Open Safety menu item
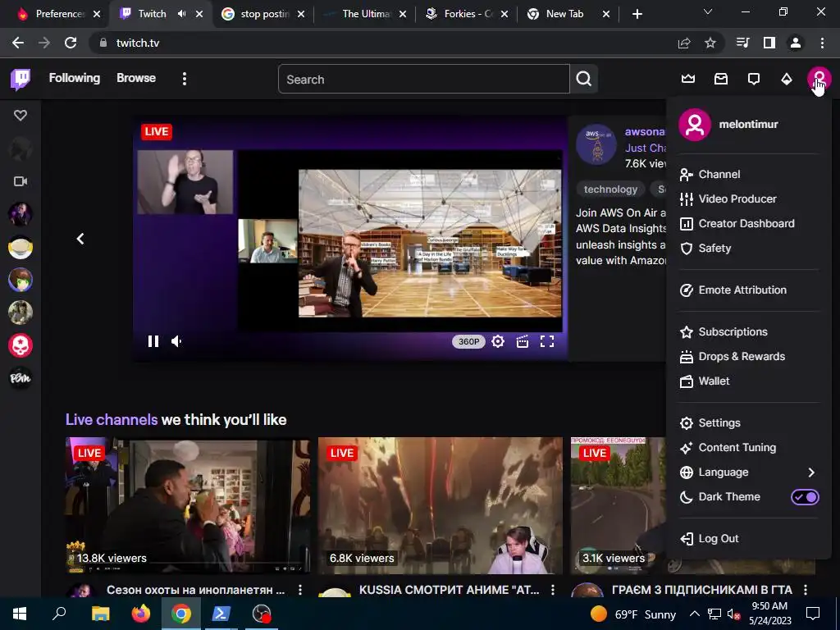Screen dimensions: 840x630 coord(749,248)
